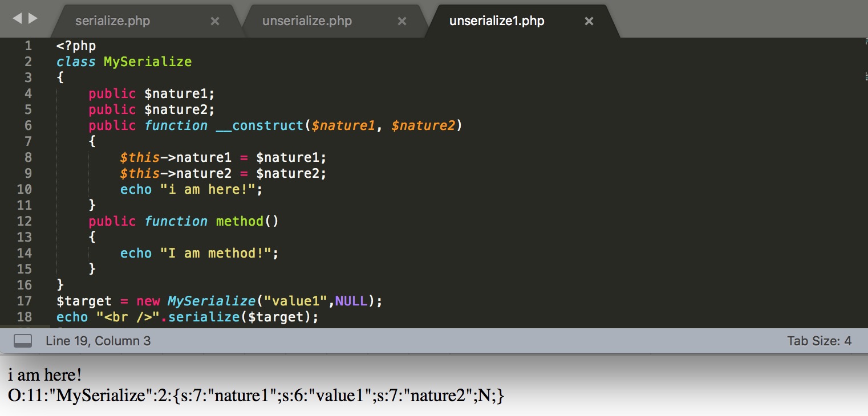The width and height of the screenshot is (868, 416).
Task: Close the serialize.php tab
Action: [x=215, y=21]
